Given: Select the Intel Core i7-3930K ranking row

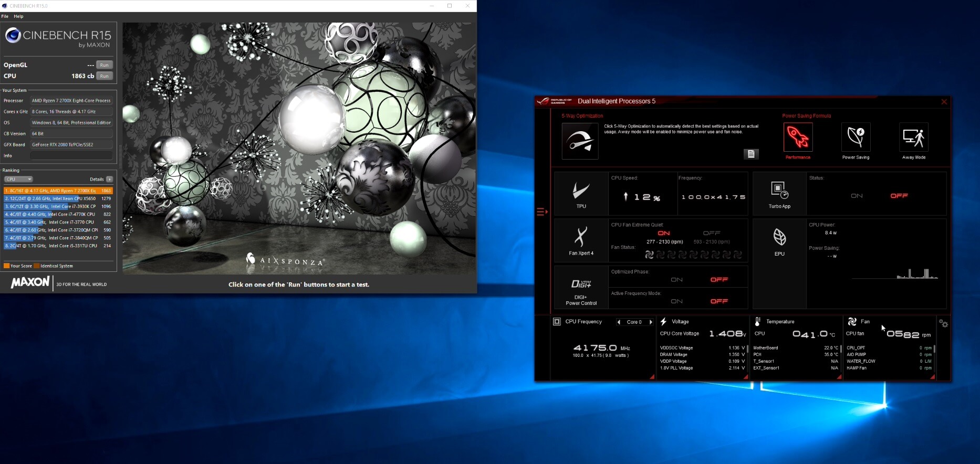Looking at the screenshot, I should [x=58, y=206].
